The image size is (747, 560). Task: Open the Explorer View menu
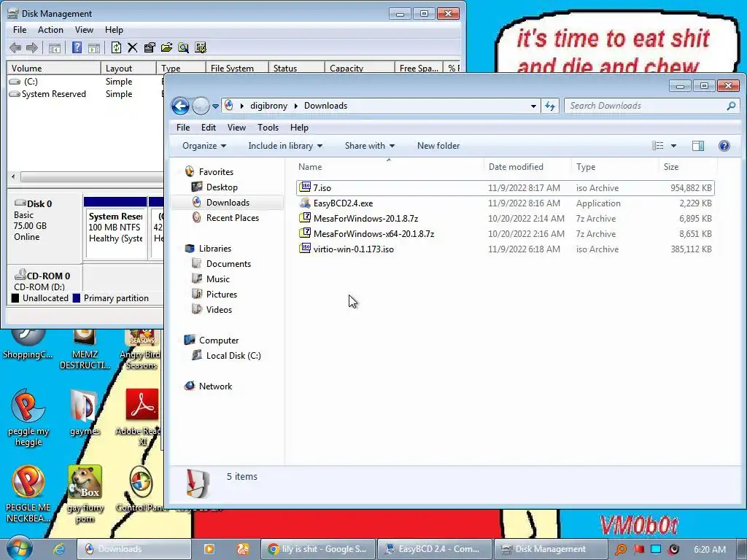[236, 127]
